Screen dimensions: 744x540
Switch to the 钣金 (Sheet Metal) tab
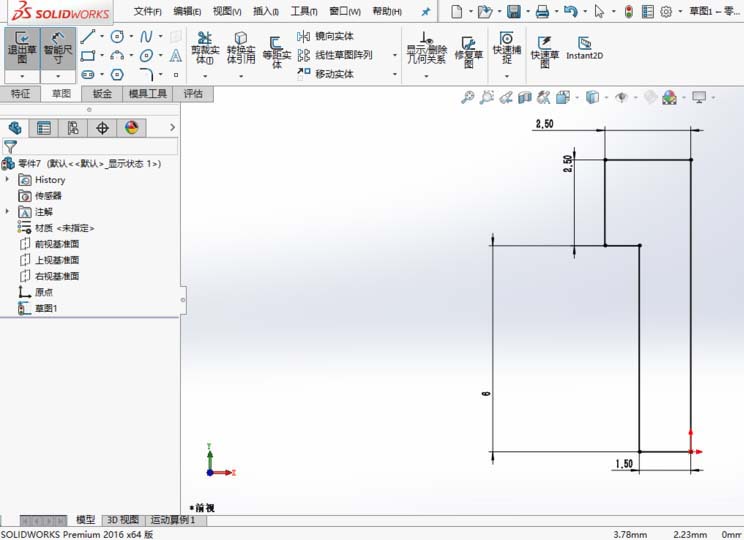[x=102, y=94]
